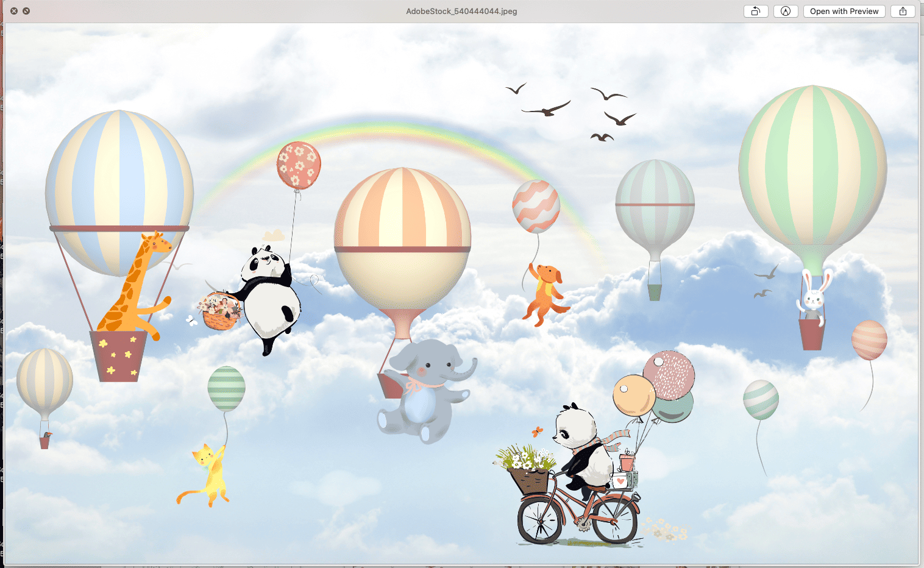
Task: Click the red basket with yellow flowers
Action: point(119,355)
